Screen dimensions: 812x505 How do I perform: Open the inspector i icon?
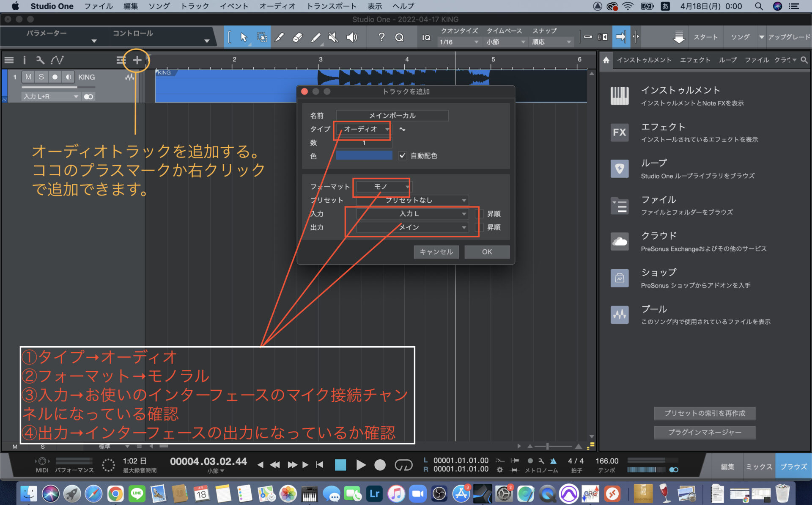click(24, 60)
